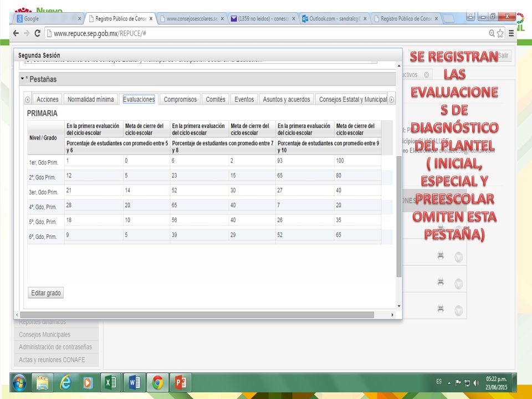Click the horizontal scrollbar of the dialog
Image resolution: width=532 pixels, height=399 pixels.
(197, 315)
